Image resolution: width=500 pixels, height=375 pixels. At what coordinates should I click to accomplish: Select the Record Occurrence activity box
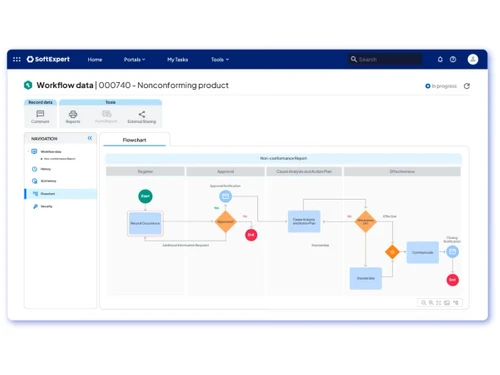point(145,223)
